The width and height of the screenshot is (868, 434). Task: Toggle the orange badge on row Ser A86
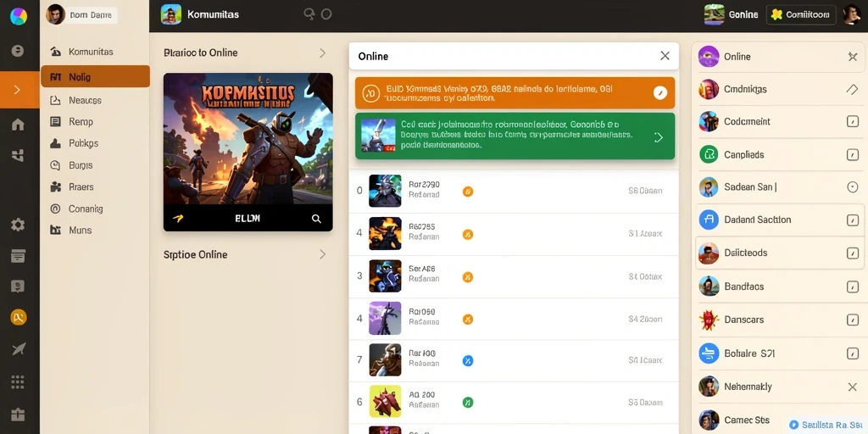[468, 277]
